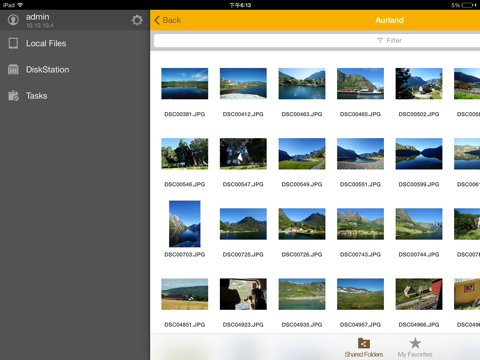480x360 pixels.
Task: Open the DSC00725.JPG mountain thumbnail
Action: [243, 224]
